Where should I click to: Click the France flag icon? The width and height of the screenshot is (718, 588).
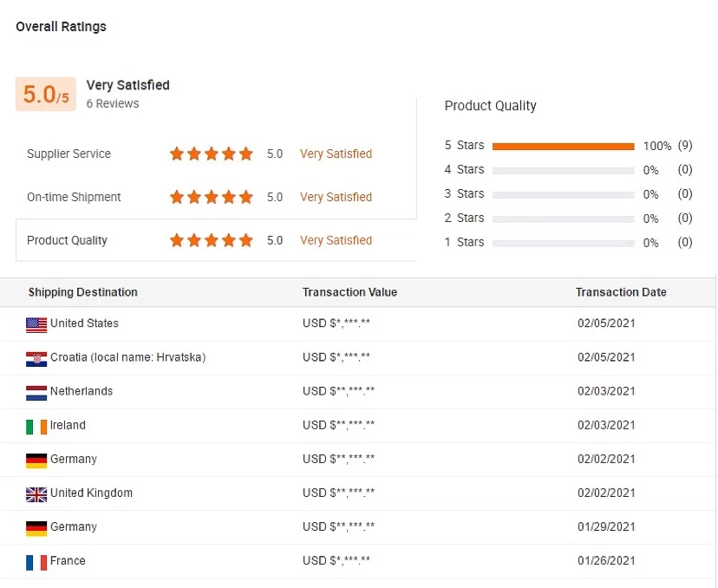point(36,562)
